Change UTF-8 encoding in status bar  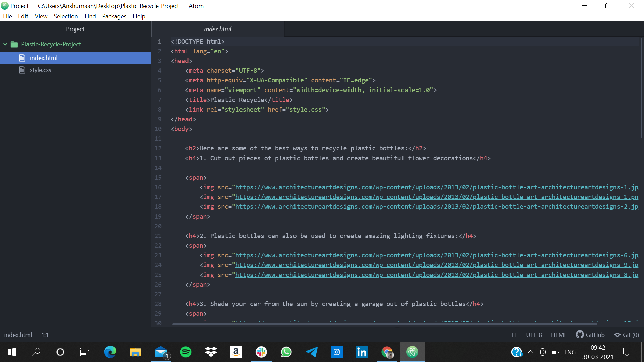534,335
